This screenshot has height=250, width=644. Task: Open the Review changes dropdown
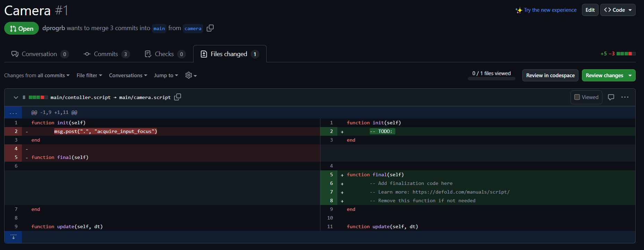(x=609, y=75)
